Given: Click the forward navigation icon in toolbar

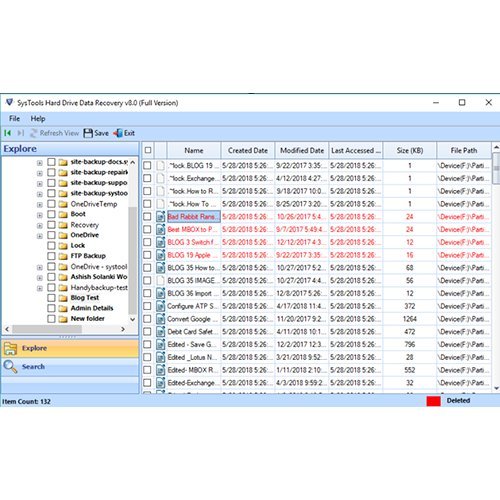Looking at the screenshot, I should click(21, 133).
